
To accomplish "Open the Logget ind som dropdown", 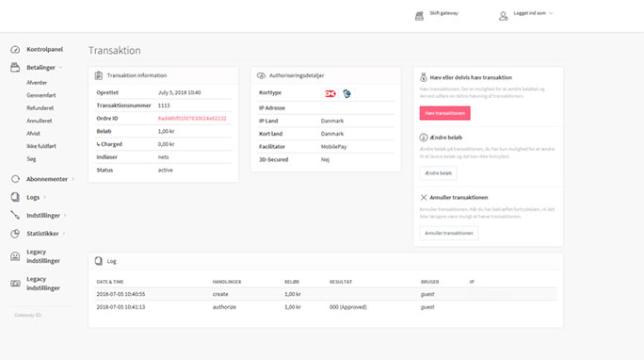I will (x=533, y=13).
